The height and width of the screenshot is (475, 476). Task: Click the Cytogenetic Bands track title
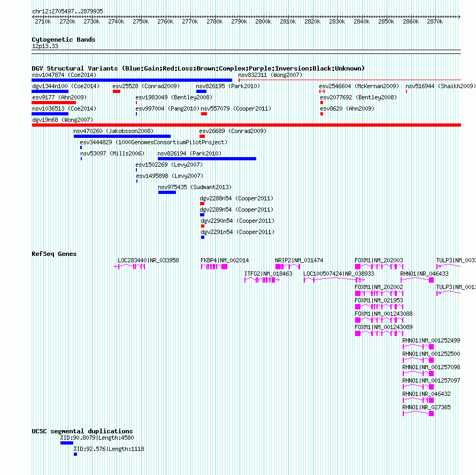tap(64, 40)
